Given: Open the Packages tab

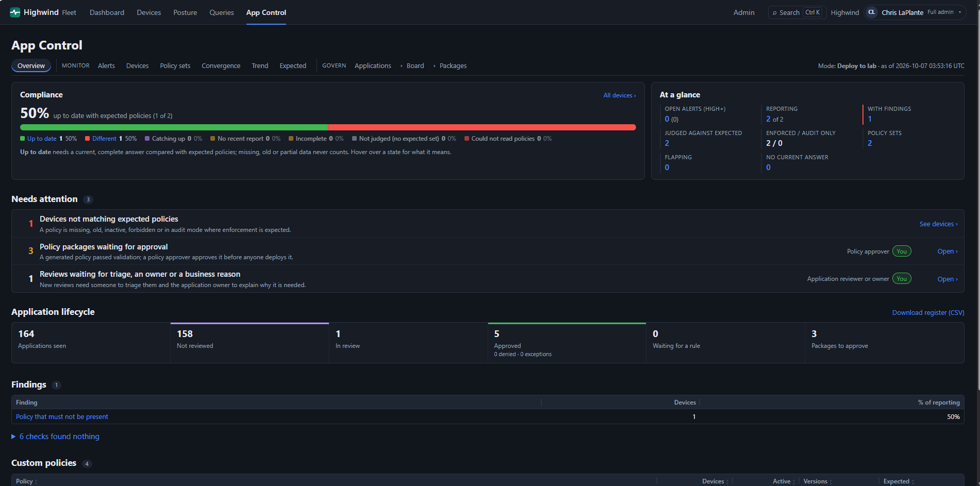Looking at the screenshot, I should pos(453,65).
